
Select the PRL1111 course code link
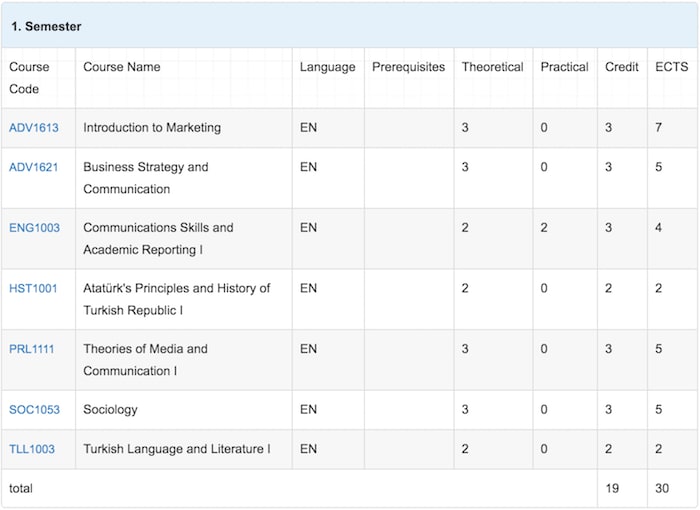[32, 349]
